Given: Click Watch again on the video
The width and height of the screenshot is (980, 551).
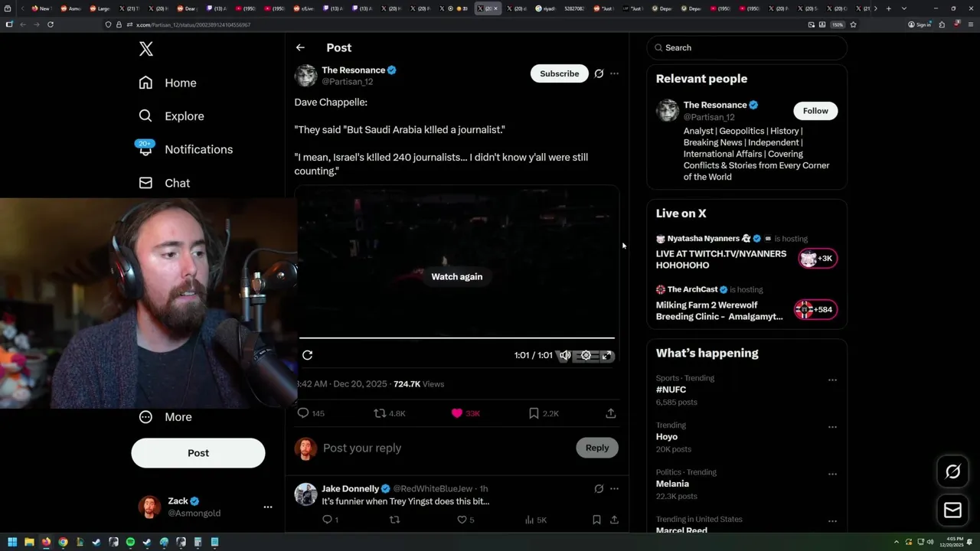Looking at the screenshot, I should point(457,276).
